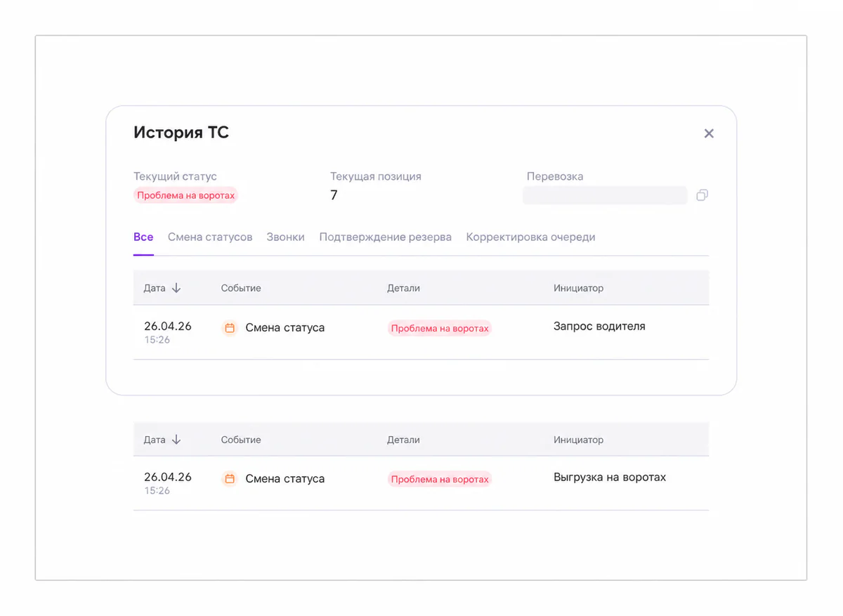
Task: Sort by Дата arrow in dialog table
Action: pos(176,288)
